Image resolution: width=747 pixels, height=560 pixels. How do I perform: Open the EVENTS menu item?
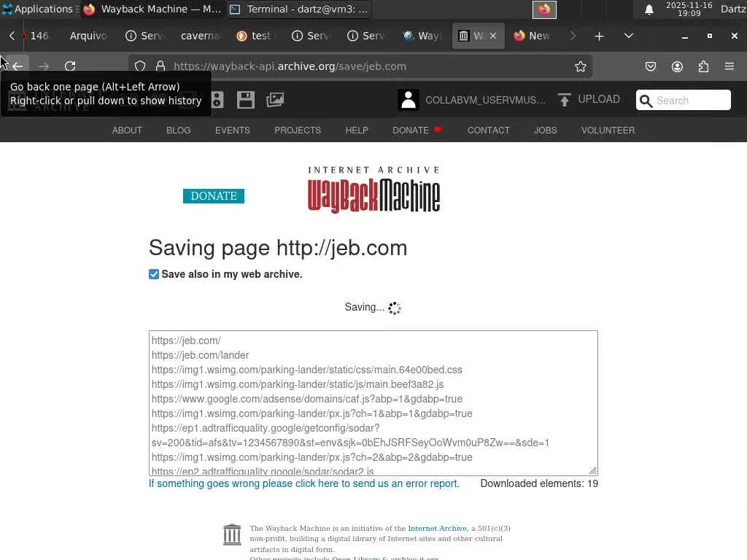[x=233, y=131]
